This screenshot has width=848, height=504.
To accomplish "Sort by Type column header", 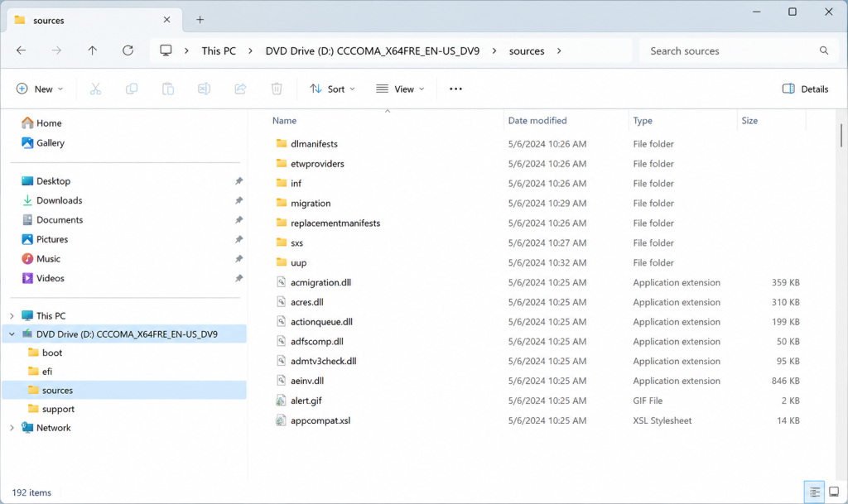I will (x=643, y=121).
